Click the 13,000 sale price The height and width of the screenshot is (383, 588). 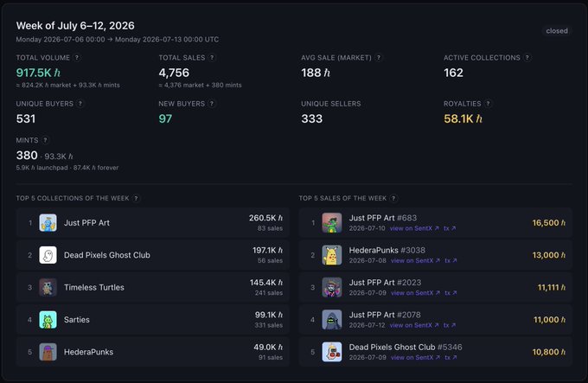548,255
